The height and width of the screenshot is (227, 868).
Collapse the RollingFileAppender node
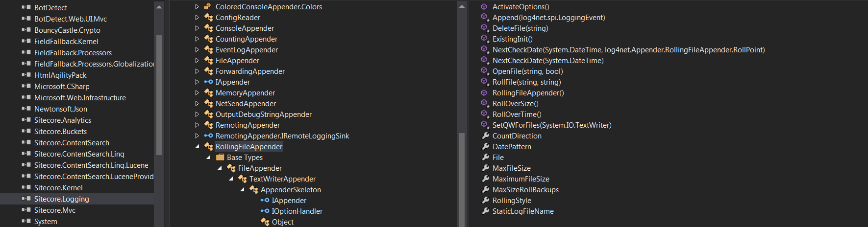[197, 147]
